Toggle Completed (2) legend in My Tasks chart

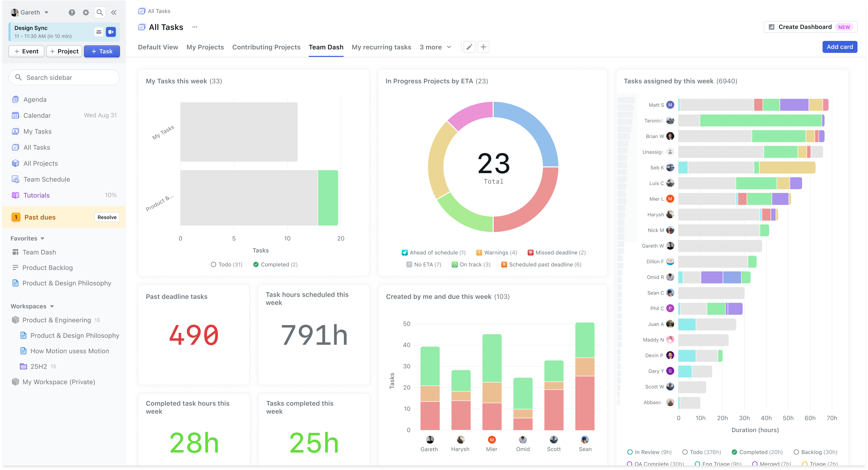tap(275, 265)
